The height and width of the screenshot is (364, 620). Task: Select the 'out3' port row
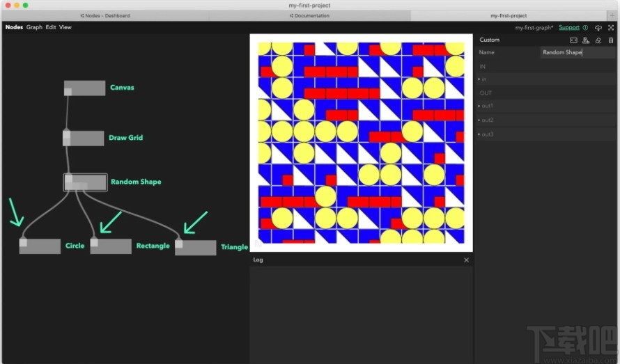(545, 134)
